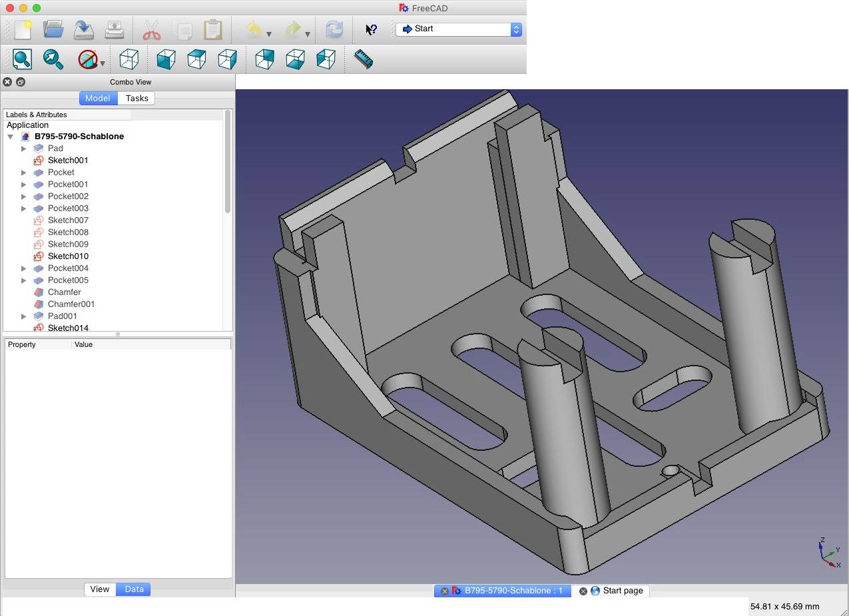This screenshot has height=616, width=849.
Task: Click the What's This help cursor icon
Action: 371,30
